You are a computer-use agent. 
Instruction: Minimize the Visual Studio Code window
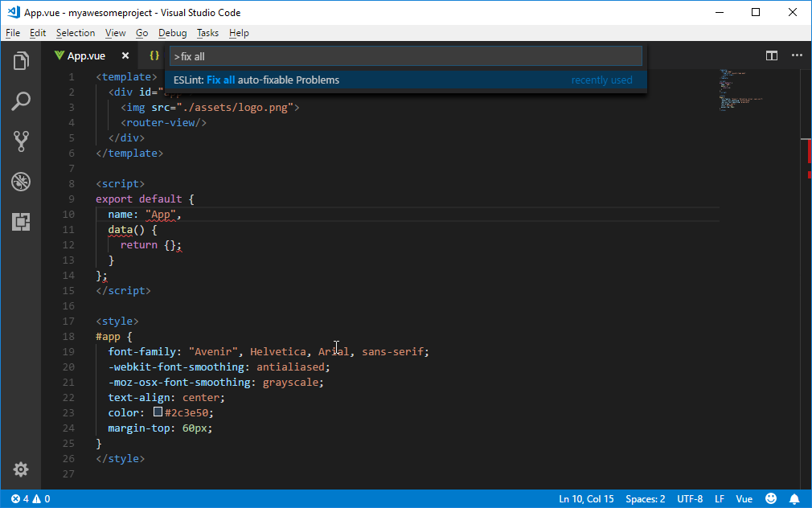point(720,12)
